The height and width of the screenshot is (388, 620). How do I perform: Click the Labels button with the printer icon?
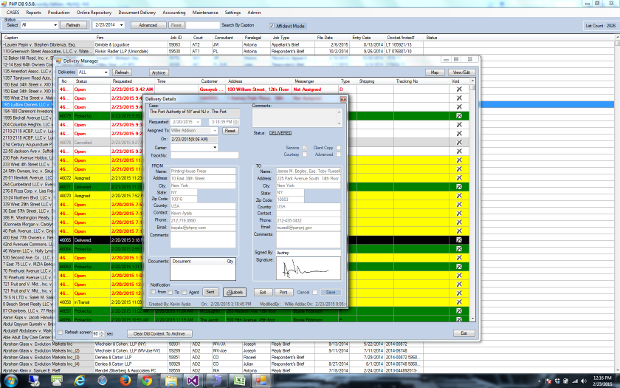point(235,292)
